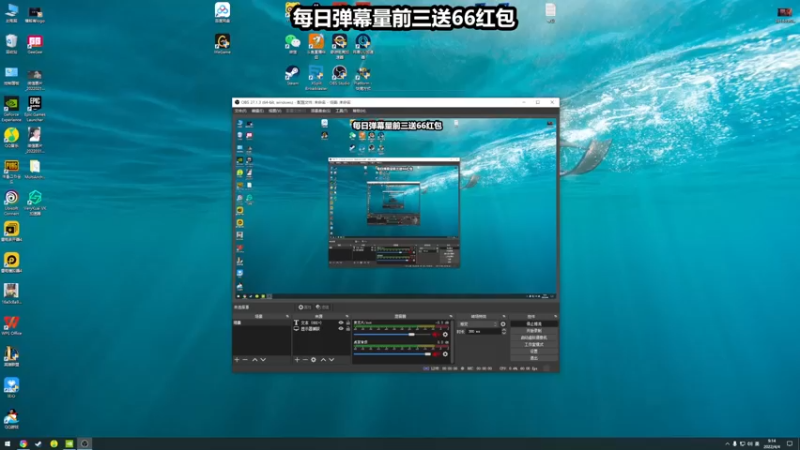The image size is (800, 450).
Task: Mute the microphone/Aux channel
Action: (x=436, y=334)
